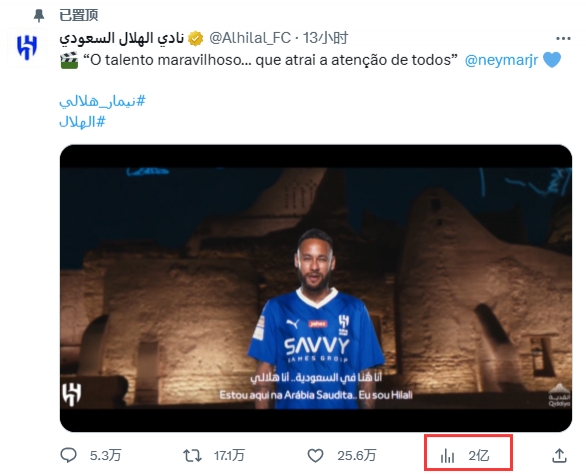Play the Neymar video thumbnail
This screenshot has height=476, width=586.
316,288
